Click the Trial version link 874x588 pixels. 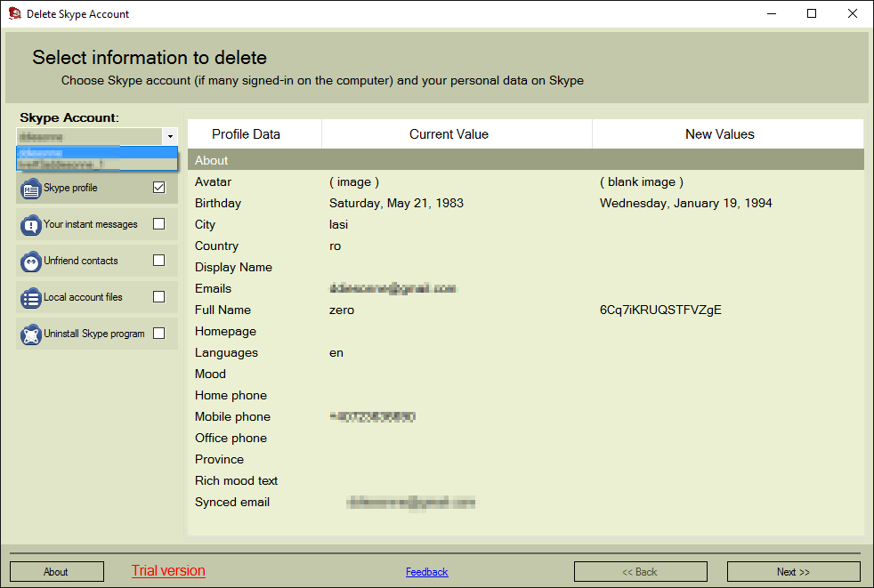click(168, 571)
